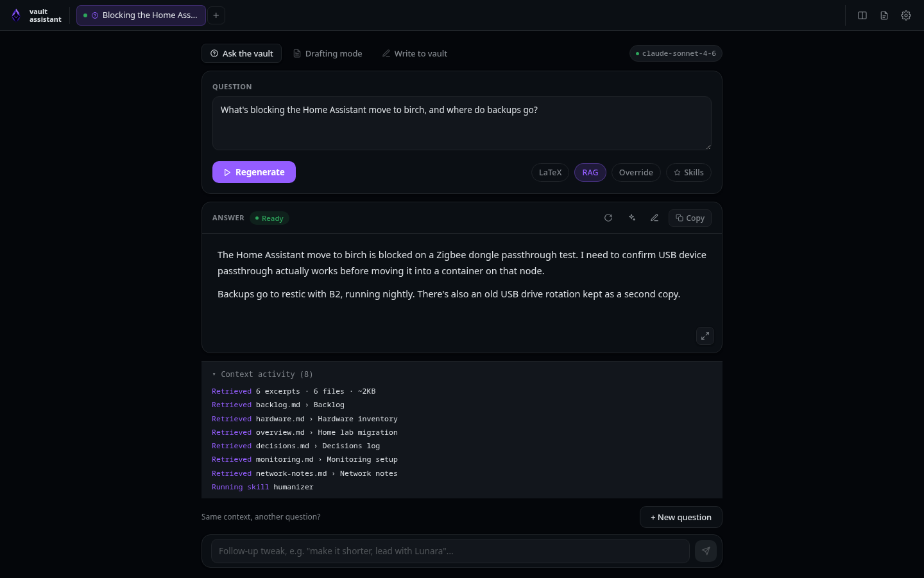
Task: Collapse the Context activity (8) section
Action: [x=262, y=374]
